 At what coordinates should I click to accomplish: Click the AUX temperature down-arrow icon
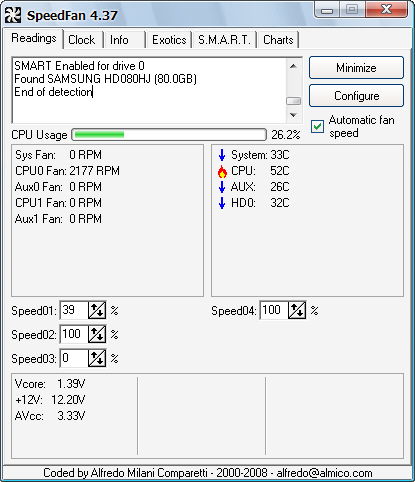pos(222,187)
